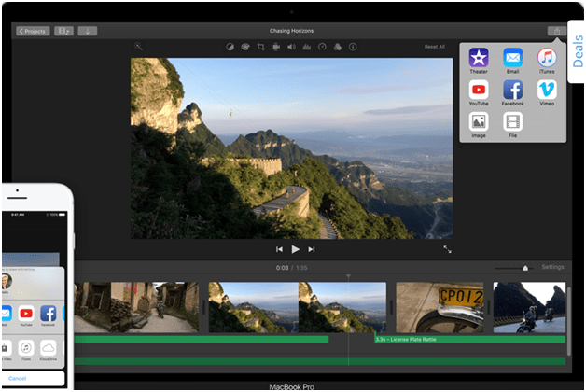Toggle the media library browser button

[63, 31]
